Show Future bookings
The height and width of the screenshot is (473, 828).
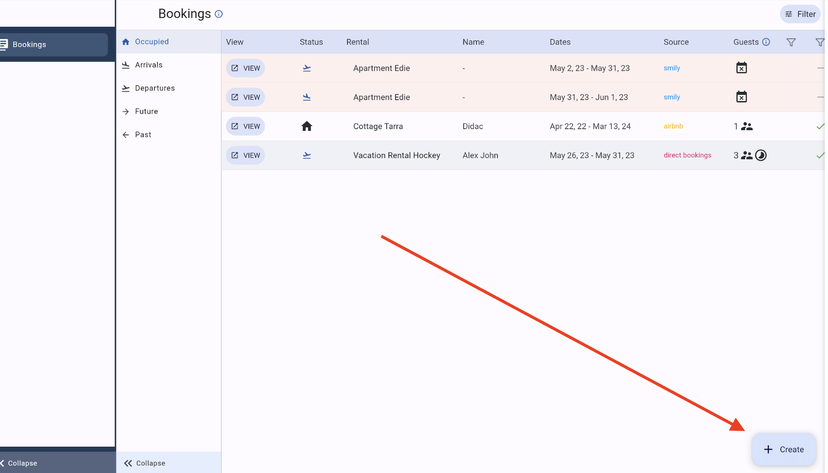pos(146,111)
